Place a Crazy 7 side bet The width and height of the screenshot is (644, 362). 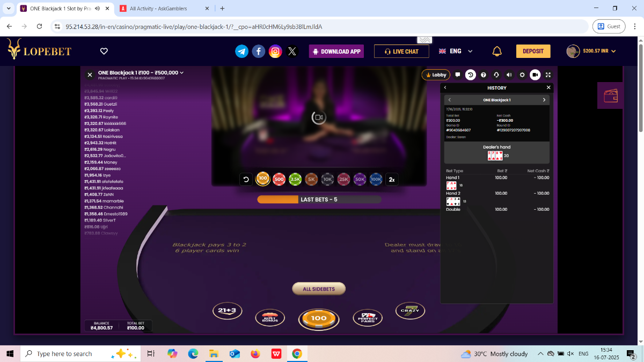click(410, 311)
